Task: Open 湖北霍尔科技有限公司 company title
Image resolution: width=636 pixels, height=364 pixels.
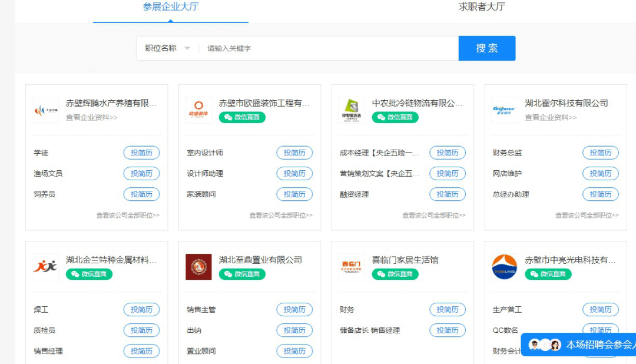Action: (567, 103)
